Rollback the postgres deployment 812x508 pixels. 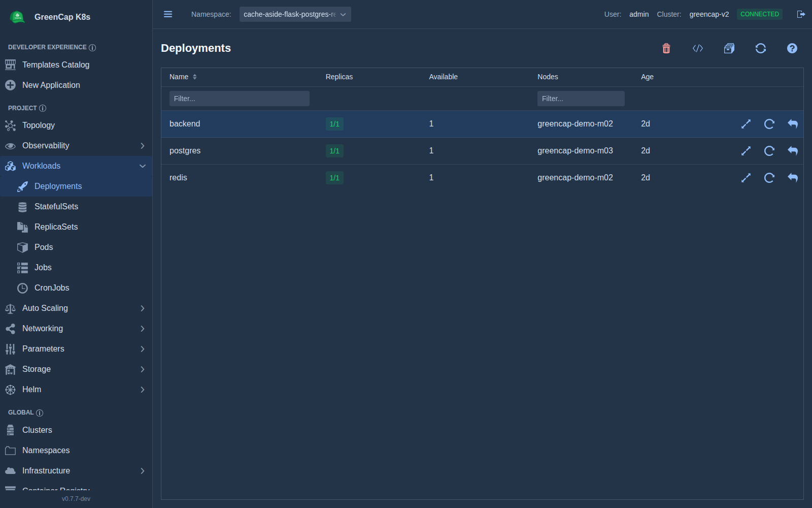coord(793,151)
